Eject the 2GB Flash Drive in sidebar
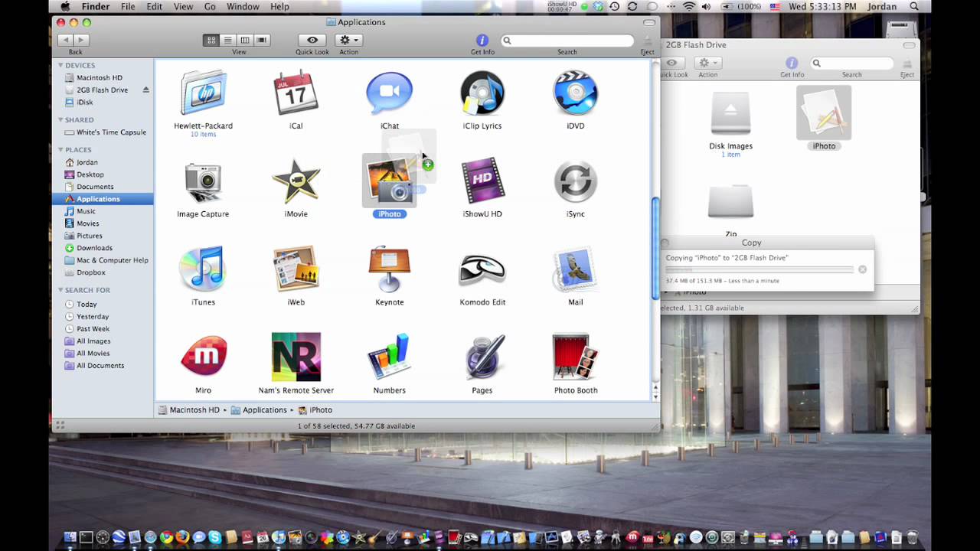 tap(145, 90)
